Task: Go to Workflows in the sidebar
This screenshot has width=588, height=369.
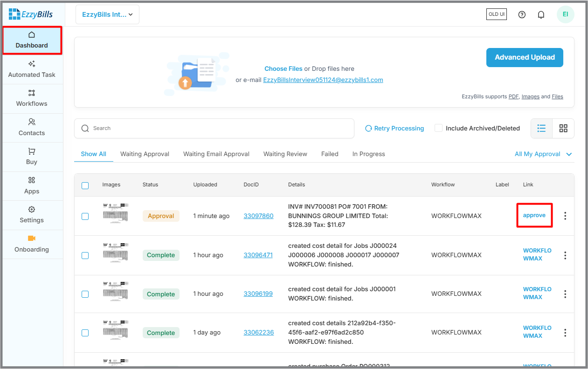Action: click(32, 98)
